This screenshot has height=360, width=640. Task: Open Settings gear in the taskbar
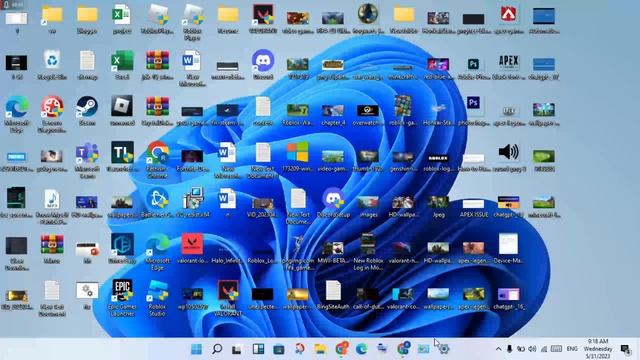pyautogui.click(x=444, y=349)
